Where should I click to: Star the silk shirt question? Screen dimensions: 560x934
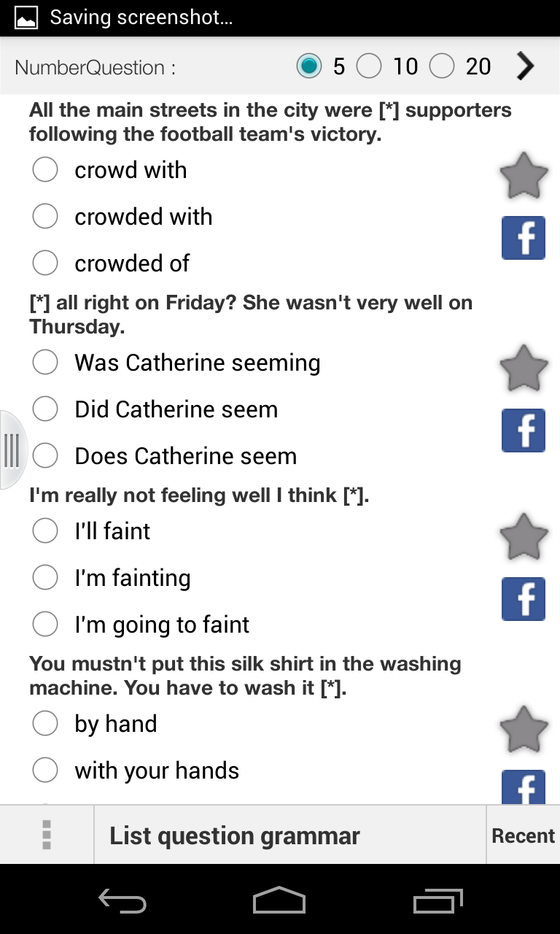tap(524, 730)
